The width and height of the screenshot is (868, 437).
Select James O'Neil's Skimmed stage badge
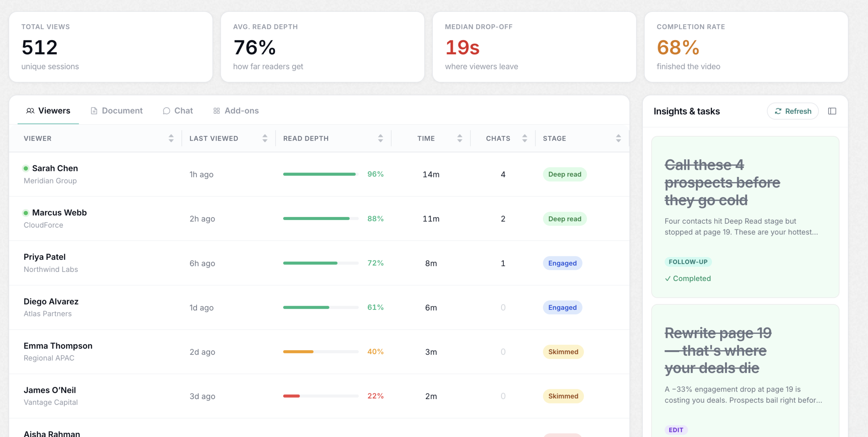(563, 396)
